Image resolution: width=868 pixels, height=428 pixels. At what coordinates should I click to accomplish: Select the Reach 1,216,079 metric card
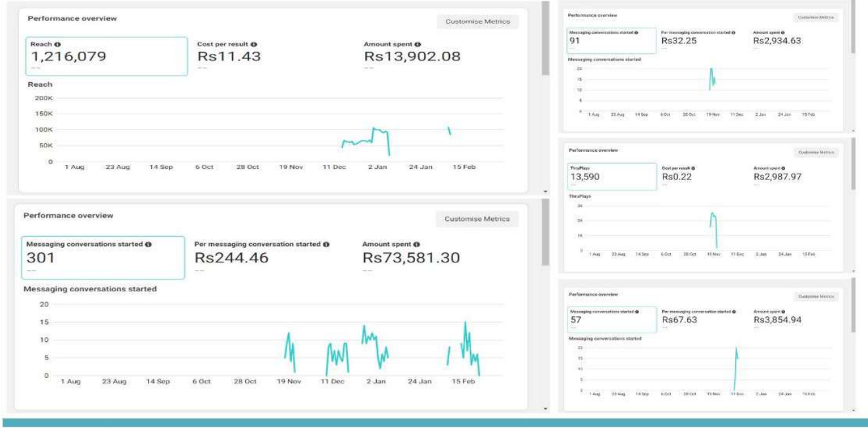point(107,56)
